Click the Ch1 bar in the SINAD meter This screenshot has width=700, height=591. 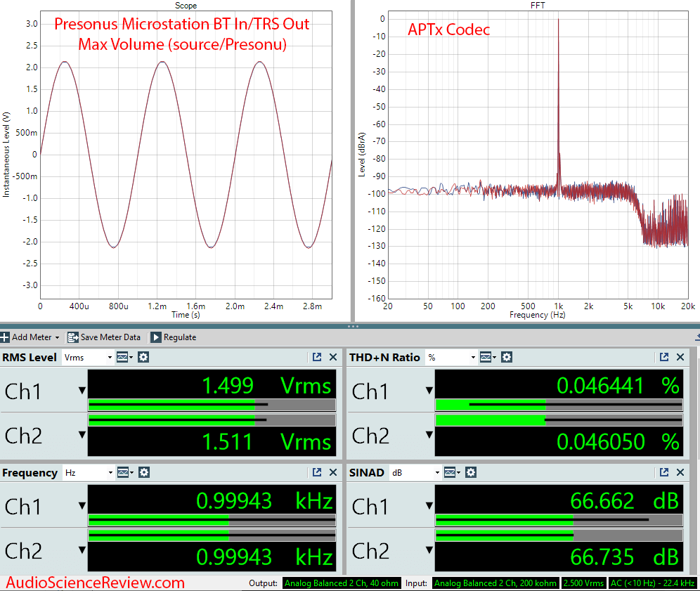559,520
